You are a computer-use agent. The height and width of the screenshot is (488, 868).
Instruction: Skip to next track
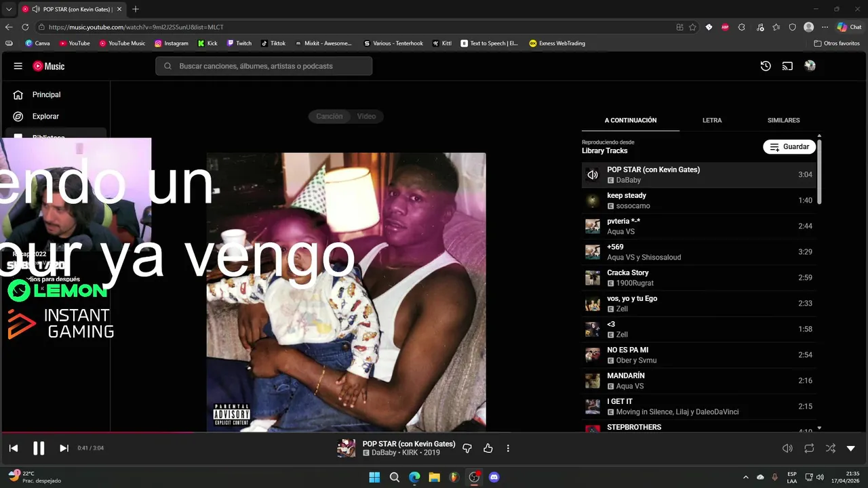pyautogui.click(x=64, y=448)
